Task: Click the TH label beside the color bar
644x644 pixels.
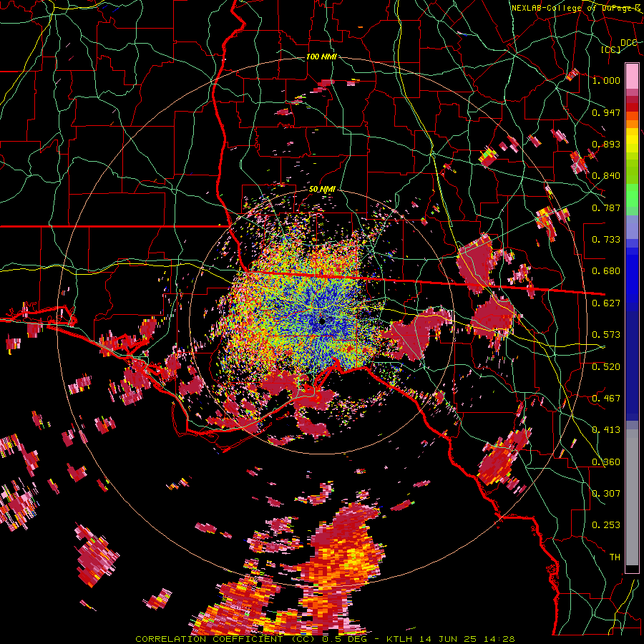Action: pyautogui.click(x=615, y=557)
